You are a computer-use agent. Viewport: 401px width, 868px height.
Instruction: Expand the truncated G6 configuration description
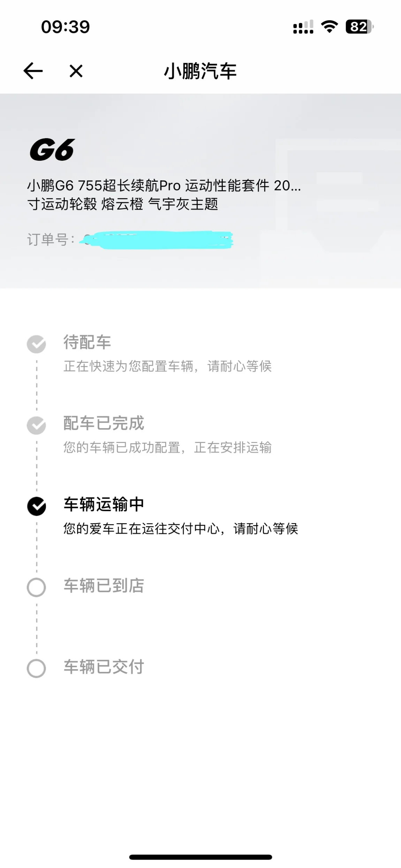pyautogui.click(x=164, y=195)
